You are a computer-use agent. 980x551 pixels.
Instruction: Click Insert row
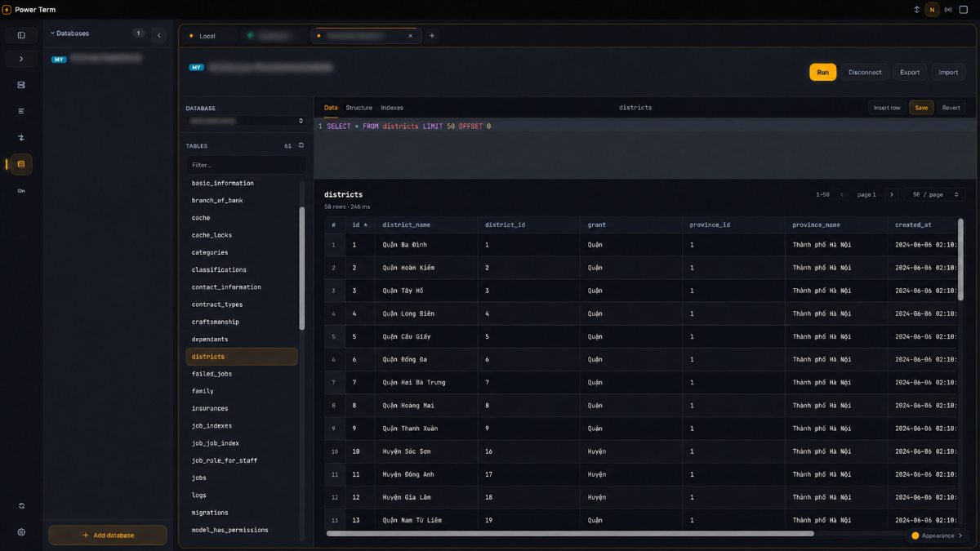887,108
